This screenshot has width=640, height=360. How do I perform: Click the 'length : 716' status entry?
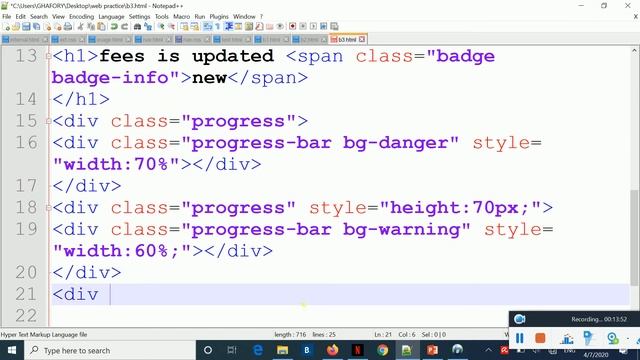(x=290, y=335)
